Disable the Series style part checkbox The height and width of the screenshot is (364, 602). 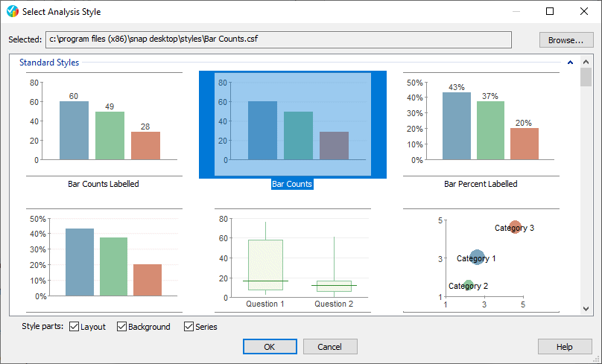[188, 327]
